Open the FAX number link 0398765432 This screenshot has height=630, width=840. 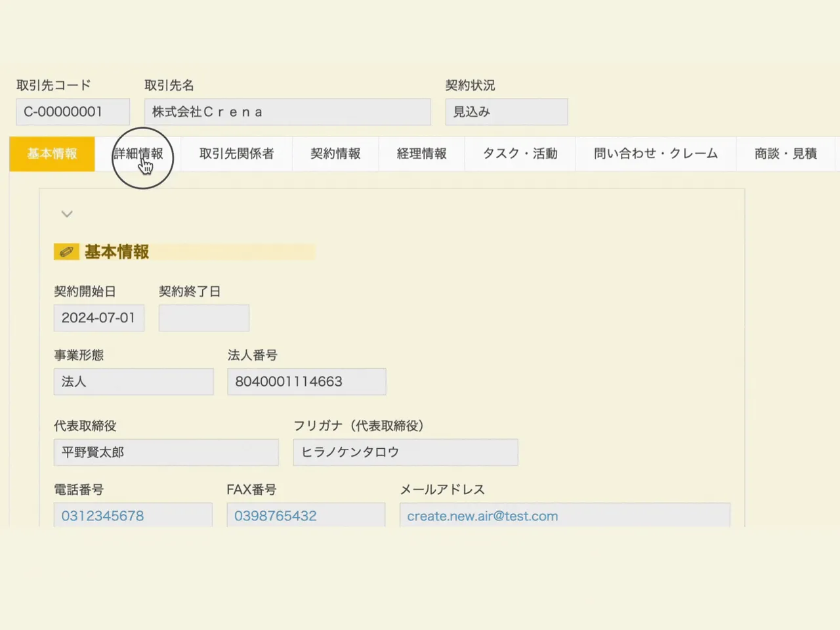(276, 516)
